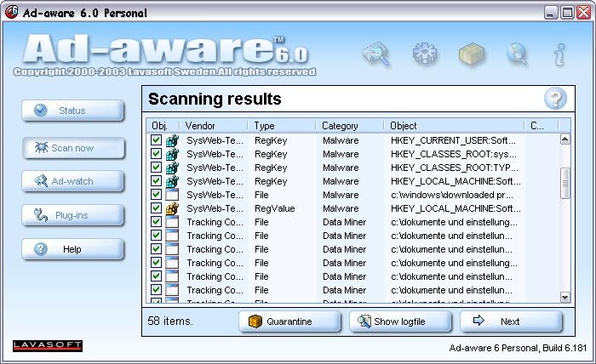Click the question mark in Scanning results header
The image size is (596, 364).
tap(555, 99)
